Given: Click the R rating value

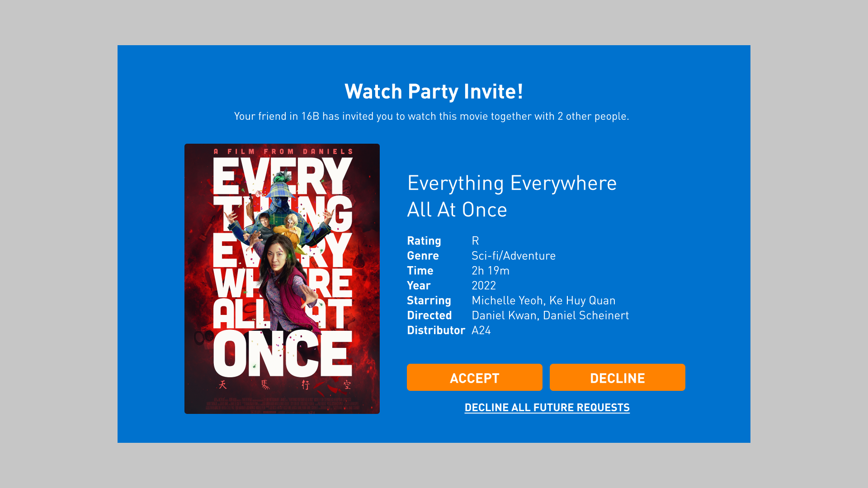Looking at the screenshot, I should [475, 241].
